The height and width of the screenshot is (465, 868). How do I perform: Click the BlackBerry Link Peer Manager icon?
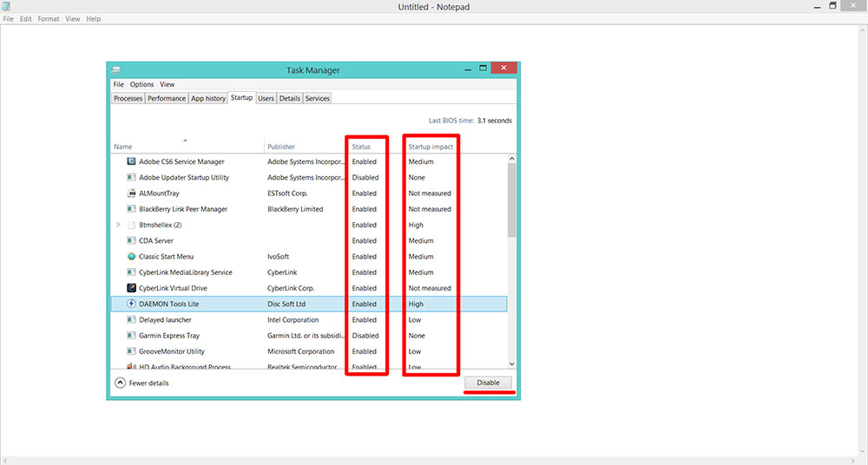(131, 209)
